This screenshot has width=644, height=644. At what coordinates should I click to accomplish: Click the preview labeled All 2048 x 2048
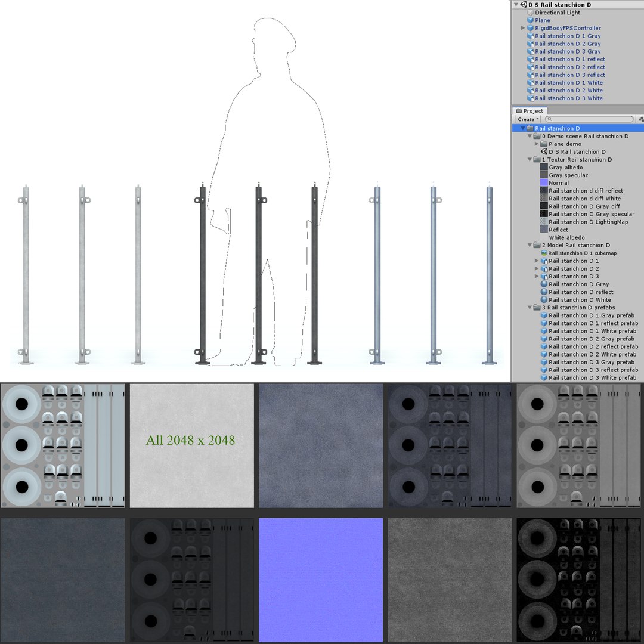click(192, 445)
